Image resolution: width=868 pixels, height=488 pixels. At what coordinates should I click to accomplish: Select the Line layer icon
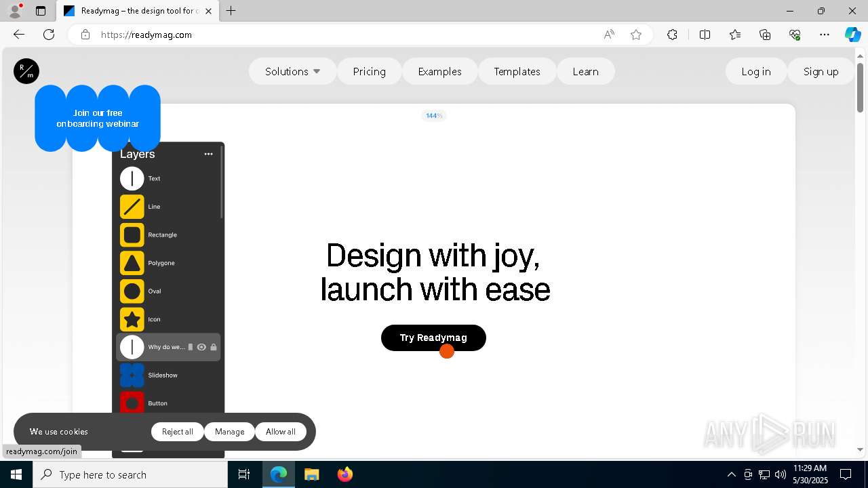(132, 207)
